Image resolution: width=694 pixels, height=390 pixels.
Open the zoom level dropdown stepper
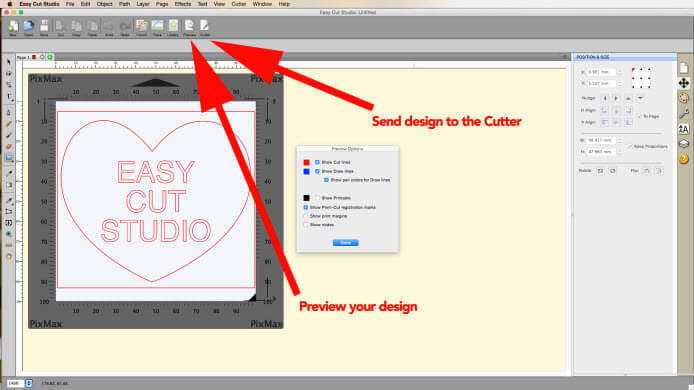pos(29,383)
